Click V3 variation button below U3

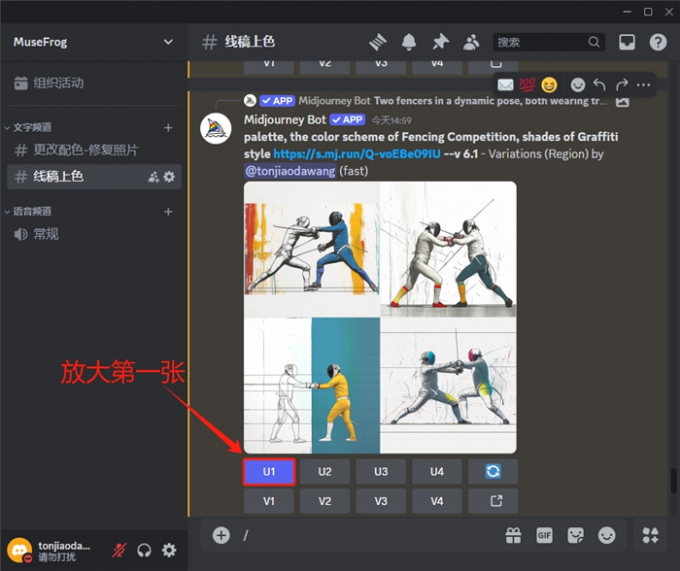[x=381, y=501]
